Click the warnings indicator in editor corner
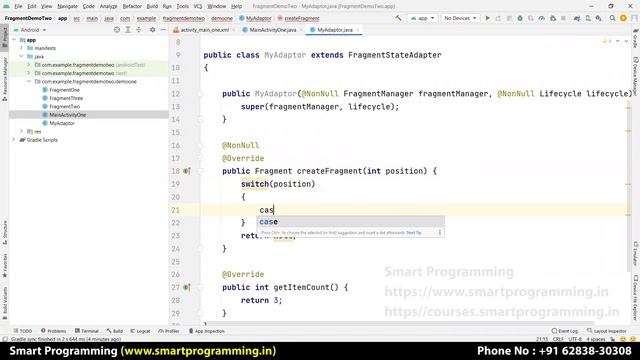 [607, 42]
